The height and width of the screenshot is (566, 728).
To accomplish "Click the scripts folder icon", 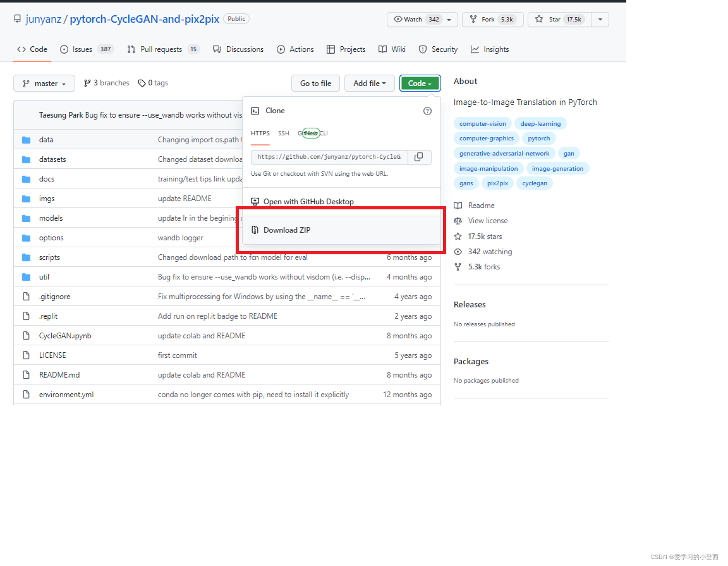I will pyautogui.click(x=27, y=257).
